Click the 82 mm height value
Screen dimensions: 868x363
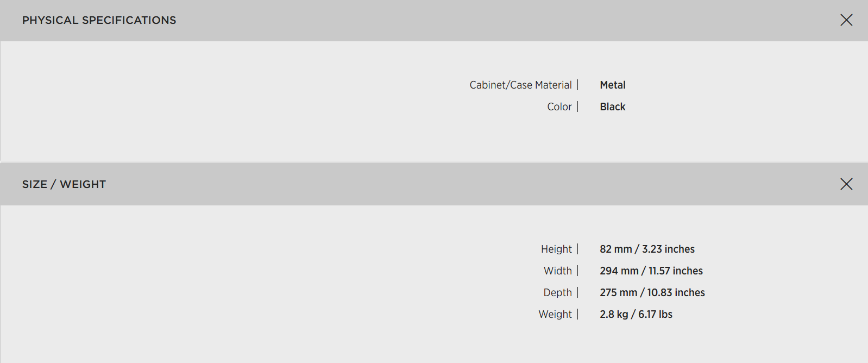pyautogui.click(x=616, y=249)
